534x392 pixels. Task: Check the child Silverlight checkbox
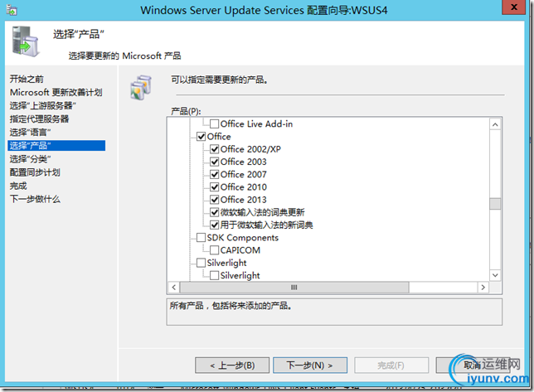coord(214,275)
